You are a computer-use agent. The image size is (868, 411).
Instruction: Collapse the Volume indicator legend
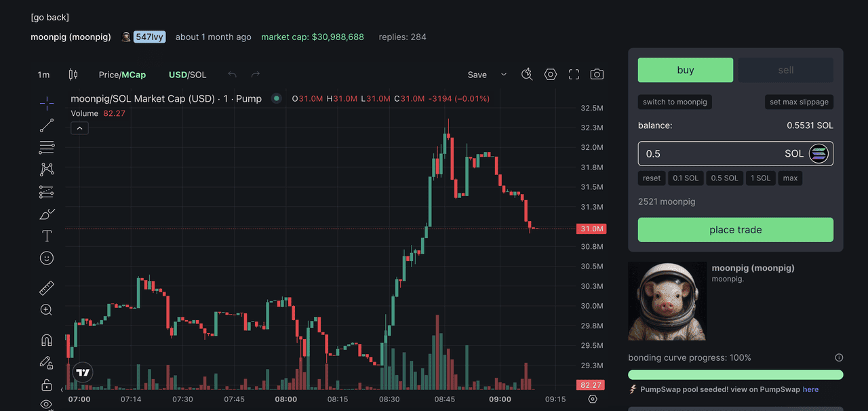(x=79, y=128)
